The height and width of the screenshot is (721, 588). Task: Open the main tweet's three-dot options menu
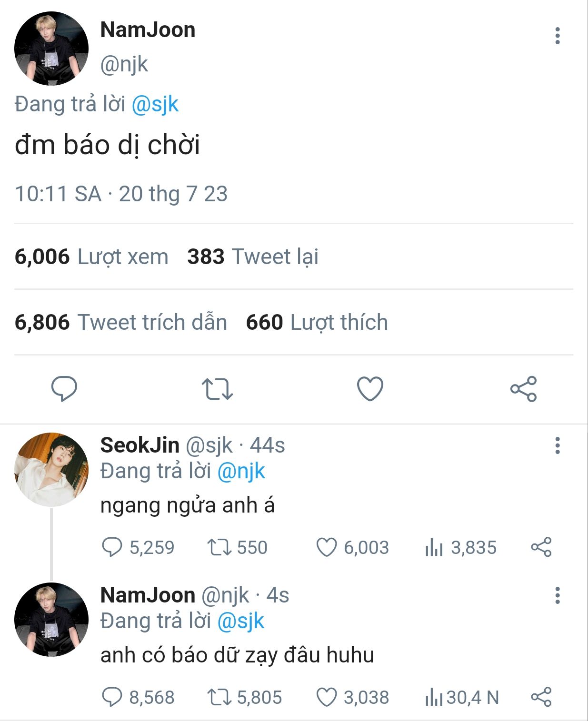557,36
